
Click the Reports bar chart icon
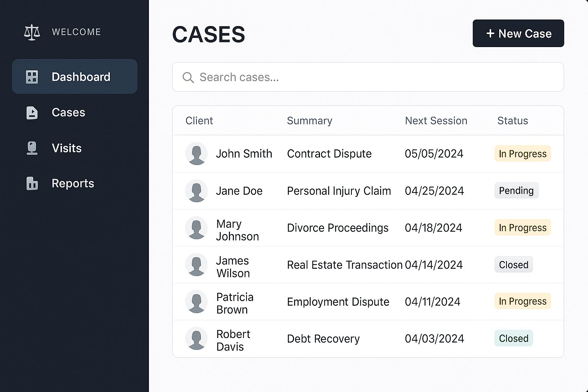[32, 184]
